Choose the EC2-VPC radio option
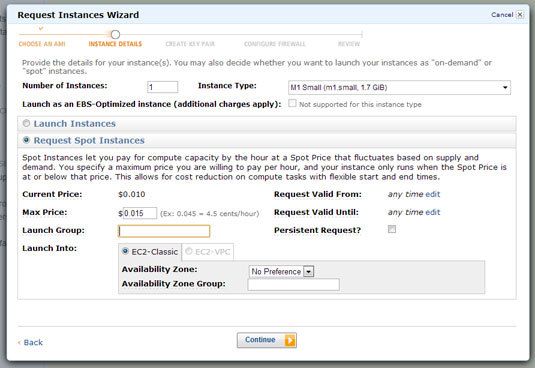 (189, 251)
